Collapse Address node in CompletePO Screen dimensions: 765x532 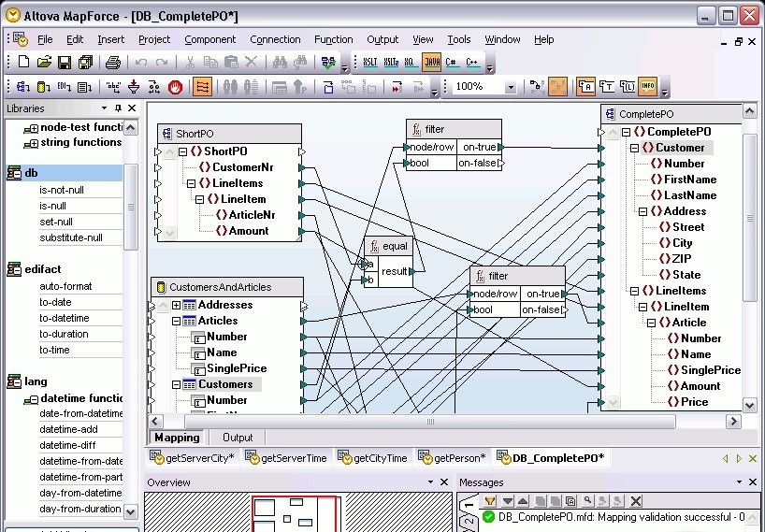pos(643,211)
